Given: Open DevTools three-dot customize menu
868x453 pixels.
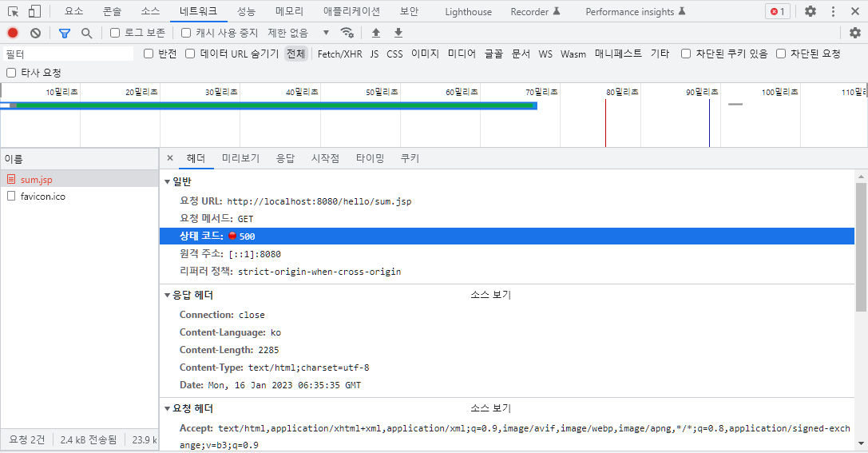Looking at the screenshot, I should [x=833, y=11].
